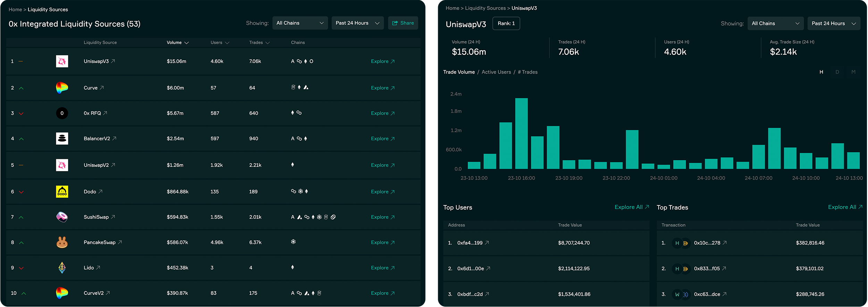Image resolution: width=868 pixels, height=307 pixels.
Task: Switch chart granularity to monthly (M)
Action: (x=853, y=72)
